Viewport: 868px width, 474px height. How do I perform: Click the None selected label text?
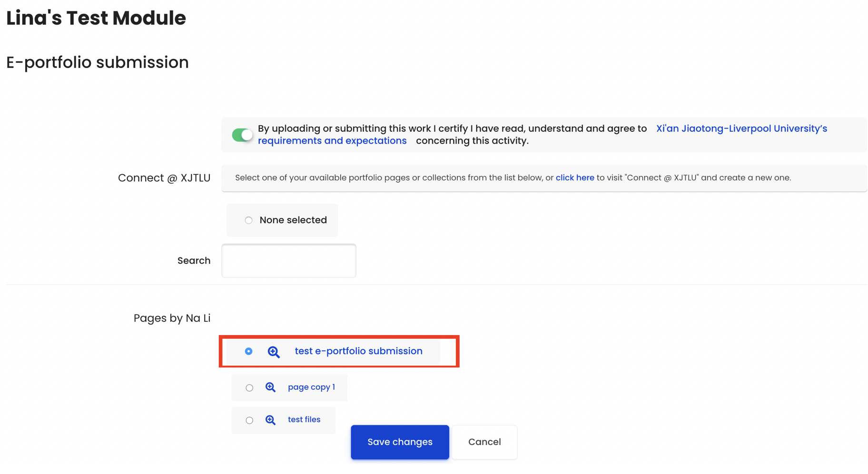(x=293, y=220)
